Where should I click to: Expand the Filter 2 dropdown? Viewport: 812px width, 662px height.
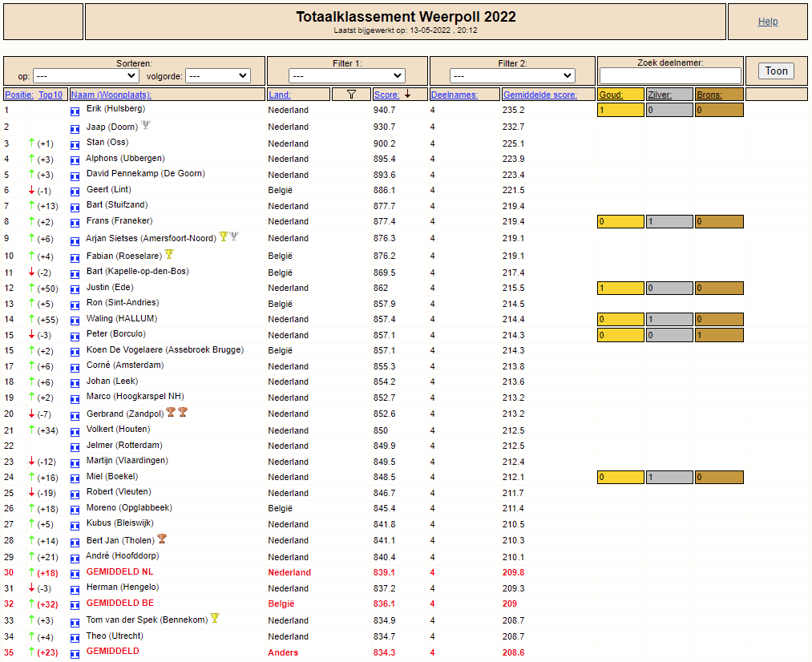pyautogui.click(x=511, y=76)
